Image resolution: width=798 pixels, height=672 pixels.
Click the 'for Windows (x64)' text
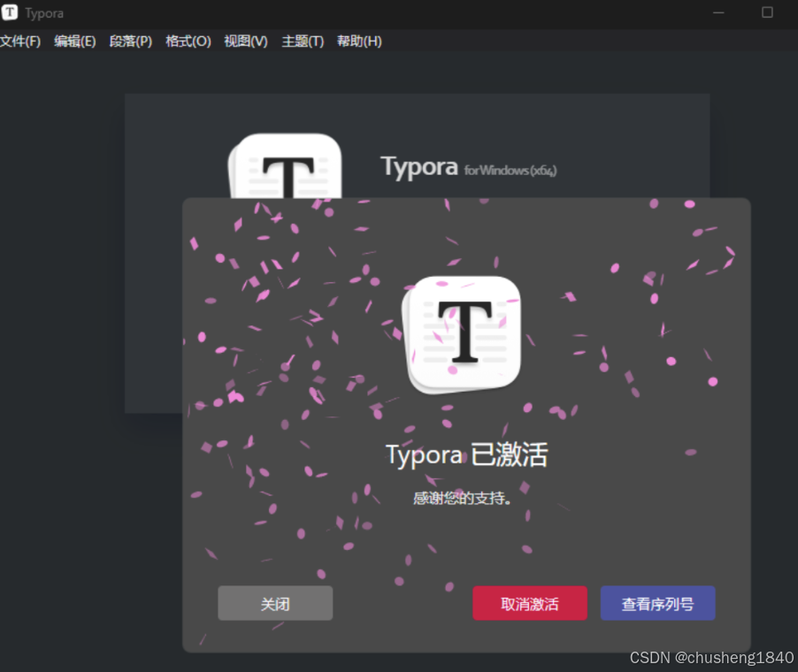(x=510, y=171)
